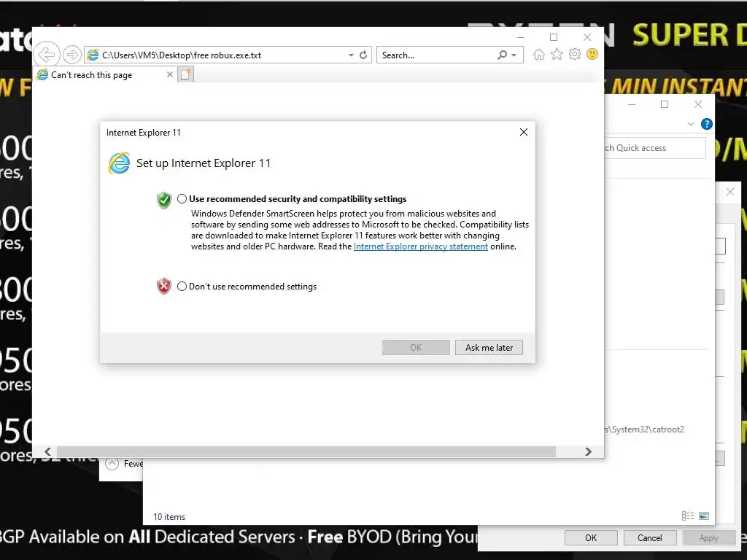The height and width of the screenshot is (560, 747).
Task: Collapse the Fewer details expander
Action: tap(112, 463)
